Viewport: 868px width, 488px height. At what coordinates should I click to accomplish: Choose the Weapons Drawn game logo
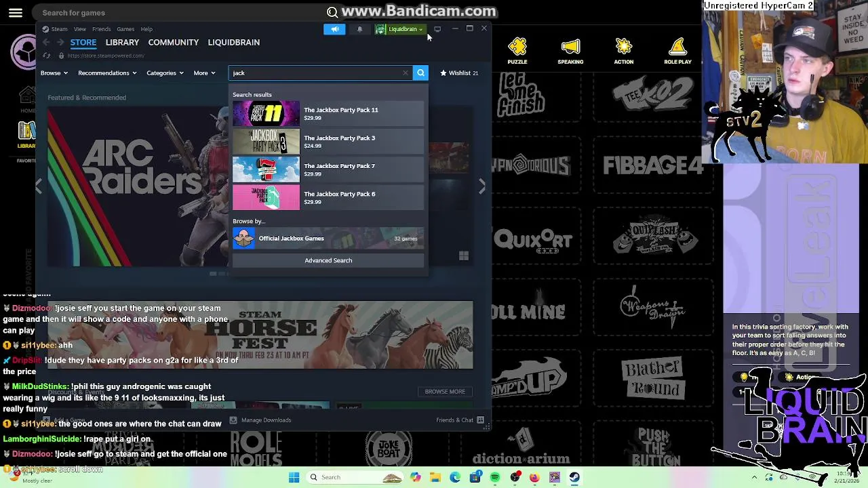click(653, 306)
